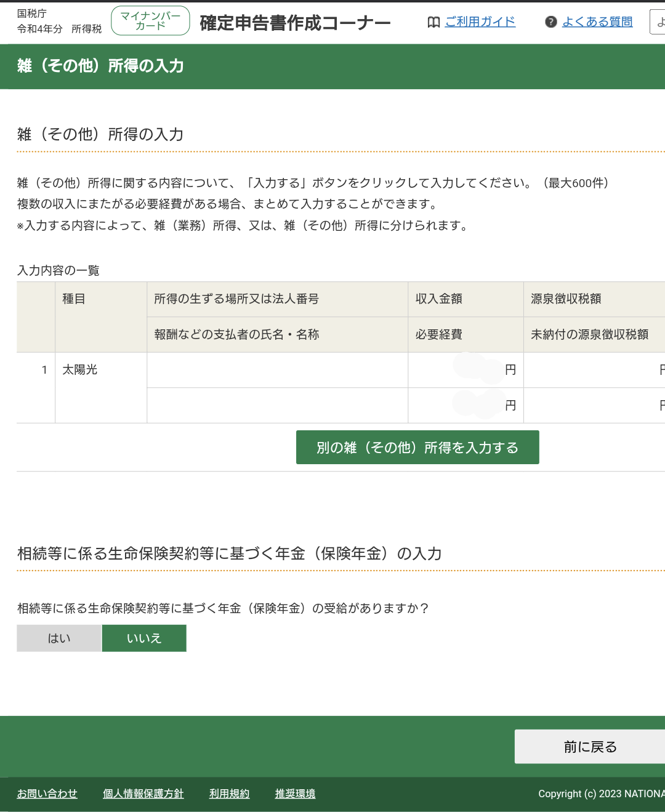The image size is (665, 812).
Task: Go back with the 前に戻る button
Action: (x=589, y=747)
